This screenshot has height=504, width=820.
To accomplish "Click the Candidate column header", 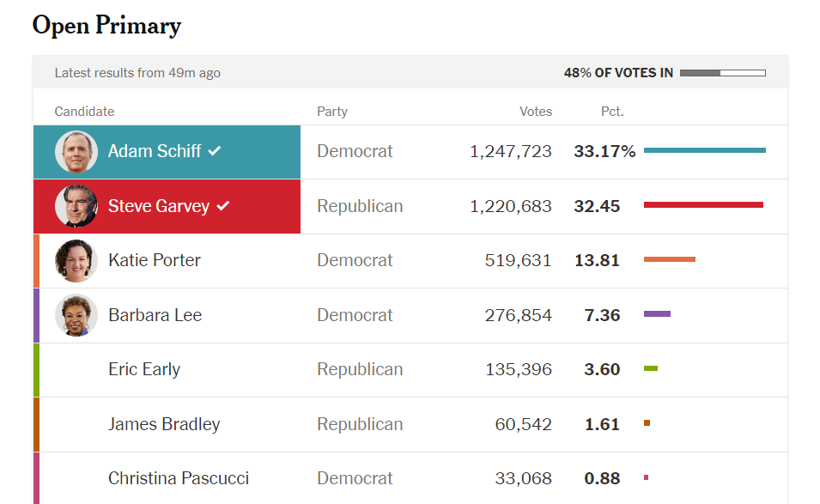I will pyautogui.click(x=84, y=112).
